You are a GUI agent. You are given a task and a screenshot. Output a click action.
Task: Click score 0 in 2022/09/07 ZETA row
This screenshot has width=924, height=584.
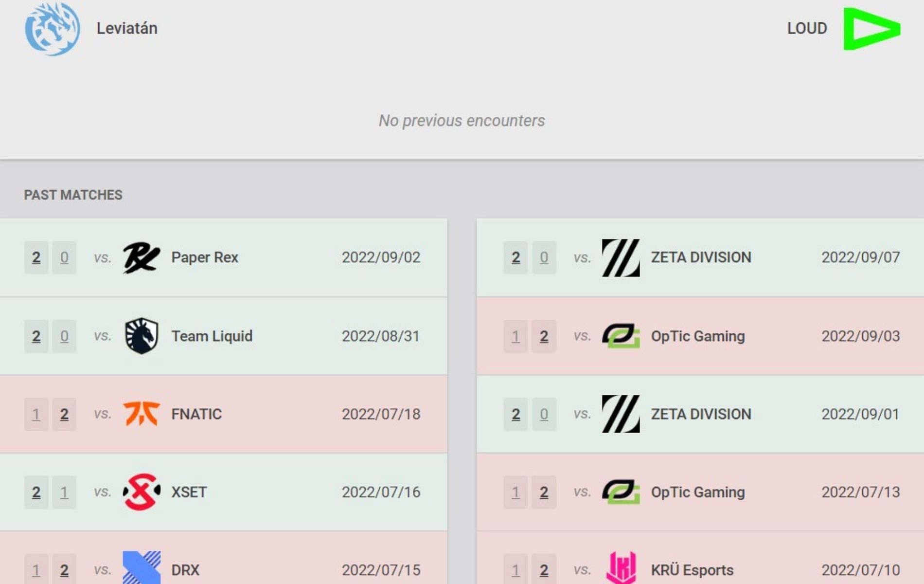point(544,257)
